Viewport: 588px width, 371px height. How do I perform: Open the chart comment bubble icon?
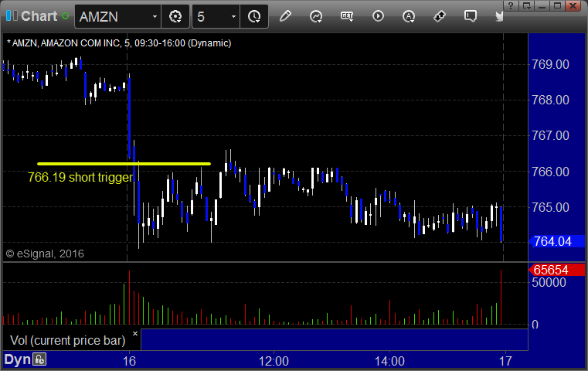(471, 16)
